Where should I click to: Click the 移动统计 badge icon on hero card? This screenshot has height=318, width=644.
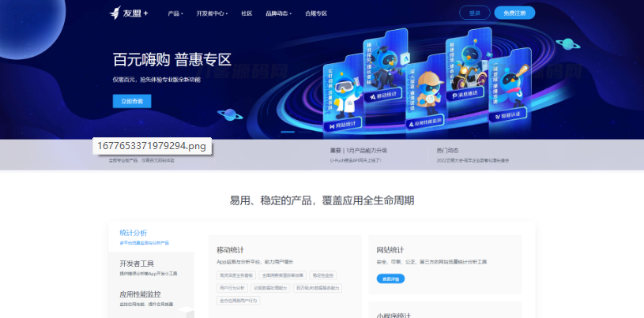[384, 95]
